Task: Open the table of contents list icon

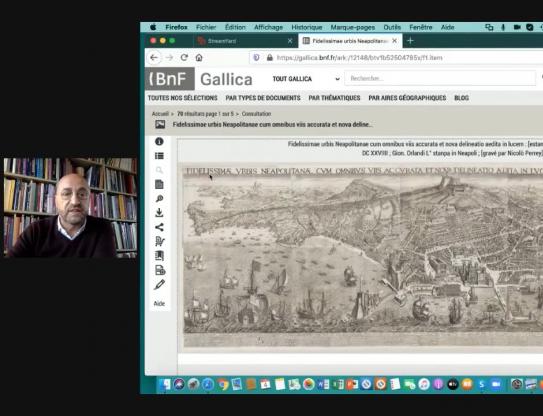Action: coord(159,156)
